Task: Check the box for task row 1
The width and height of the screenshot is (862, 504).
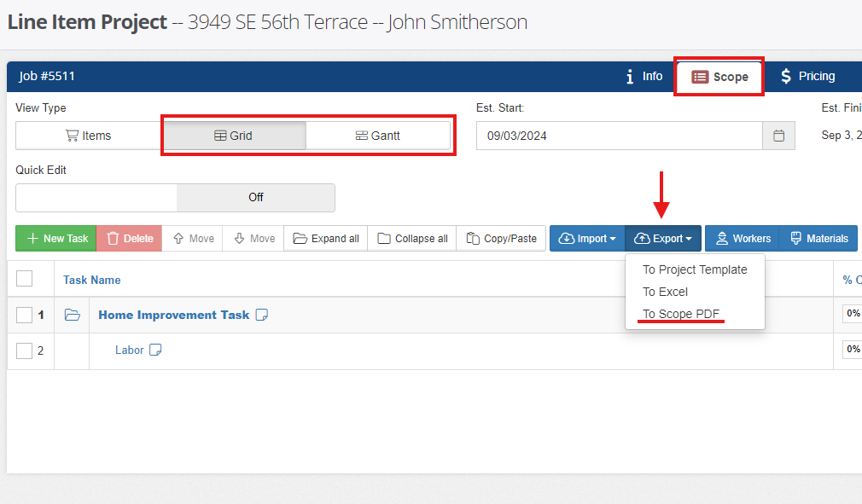Action: coord(25,315)
